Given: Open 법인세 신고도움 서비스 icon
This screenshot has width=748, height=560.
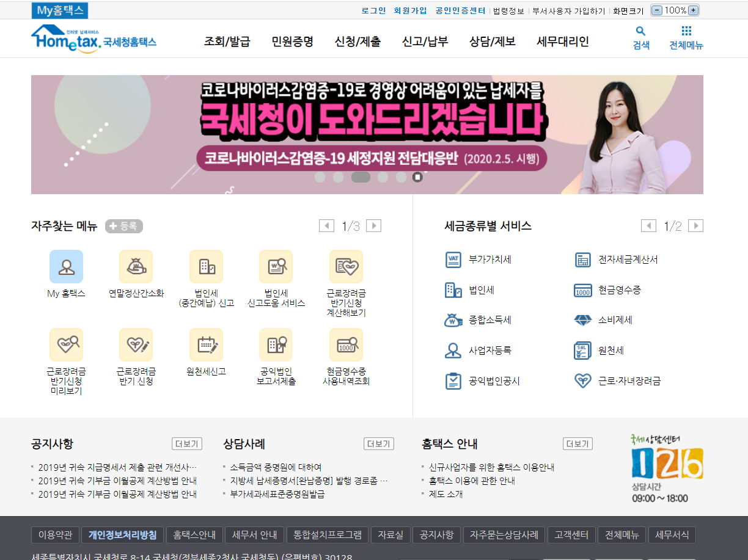Looking at the screenshot, I should [276, 266].
